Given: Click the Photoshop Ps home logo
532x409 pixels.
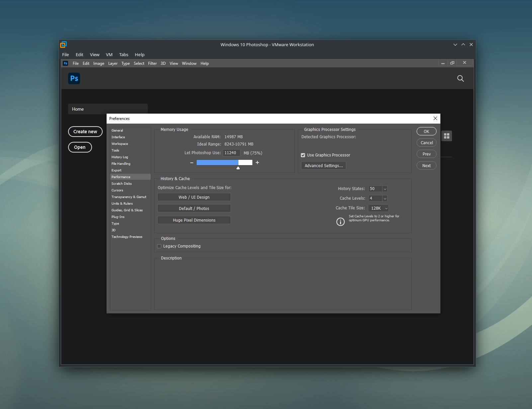Looking at the screenshot, I should click(x=74, y=78).
